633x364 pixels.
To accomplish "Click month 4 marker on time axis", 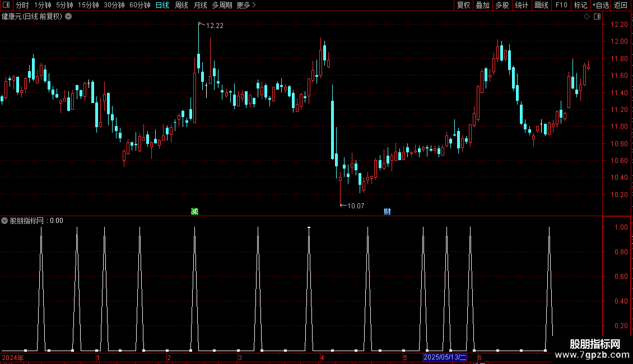I will click(322, 357).
